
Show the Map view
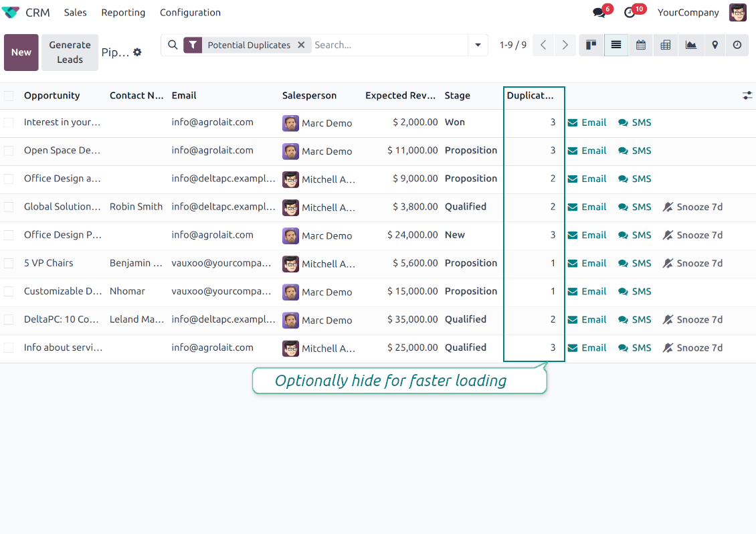click(715, 45)
